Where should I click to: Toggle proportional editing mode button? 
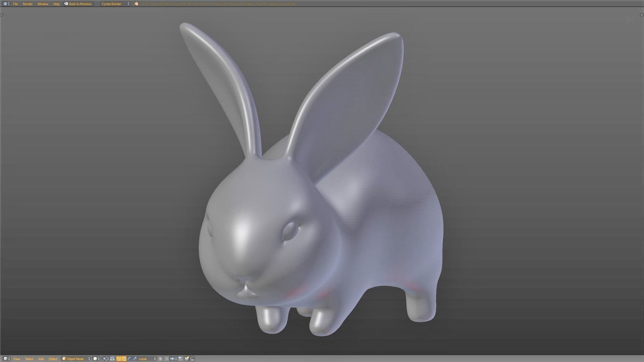tap(160, 359)
